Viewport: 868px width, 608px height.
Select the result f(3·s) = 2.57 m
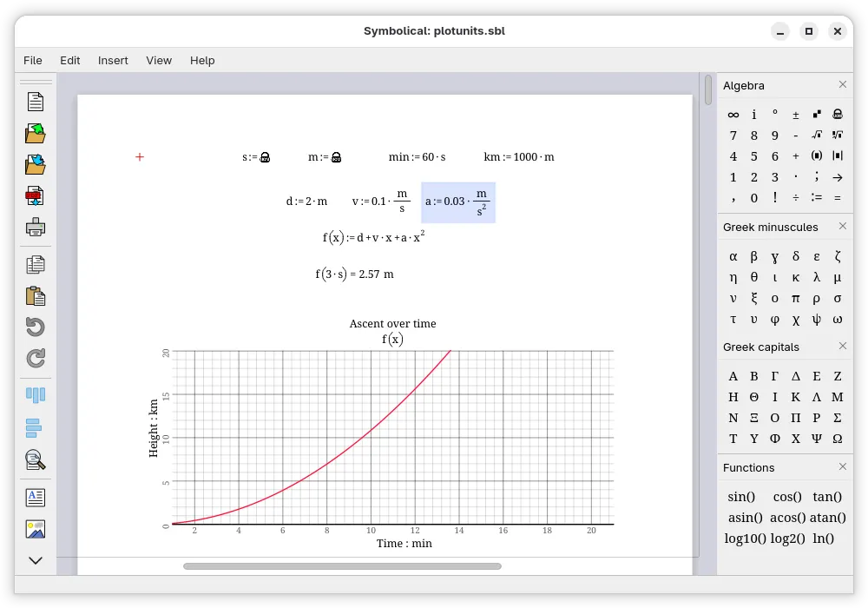[x=354, y=274]
